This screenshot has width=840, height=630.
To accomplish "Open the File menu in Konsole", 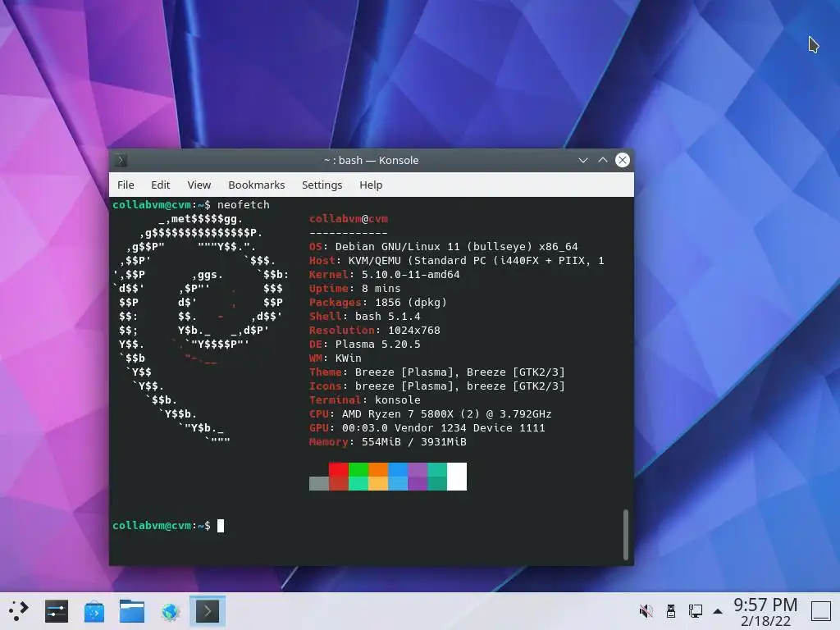I will 126,185.
